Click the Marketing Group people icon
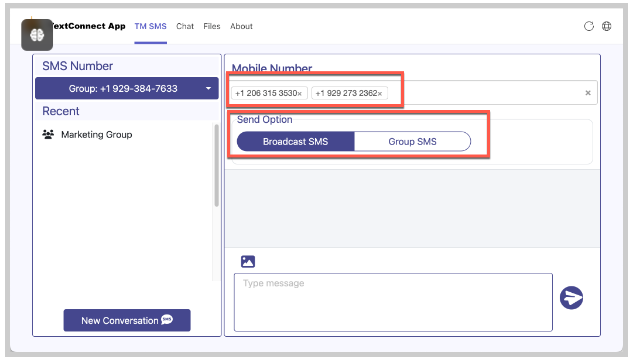This screenshot has width=632, height=360. 48,134
